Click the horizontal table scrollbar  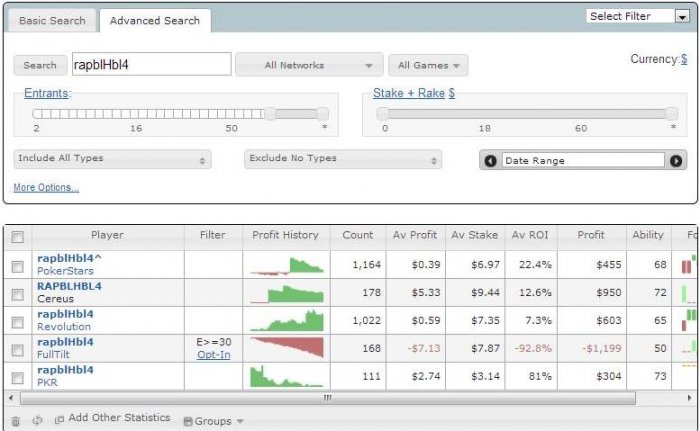coord(328,398)
